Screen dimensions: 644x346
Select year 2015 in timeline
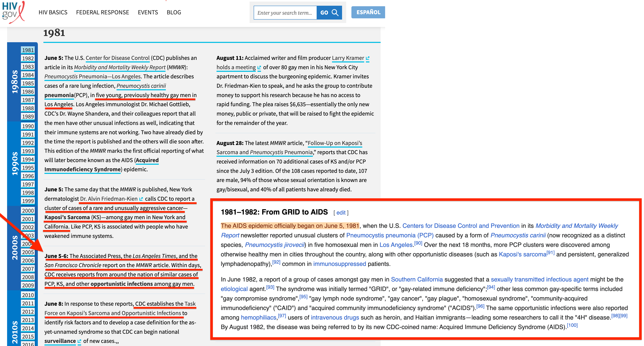click(28, 336)
